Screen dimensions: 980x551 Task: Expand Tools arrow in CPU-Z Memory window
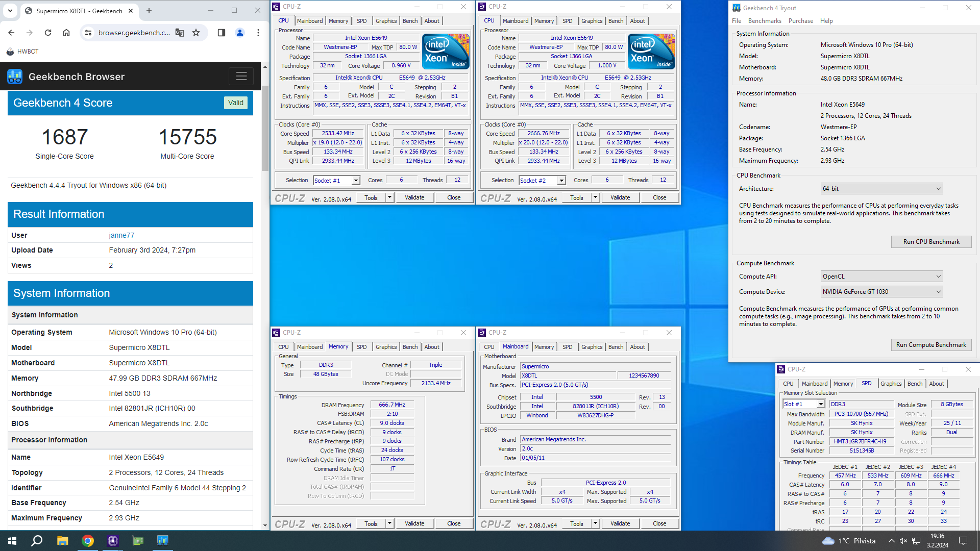[x=389, y=523]
